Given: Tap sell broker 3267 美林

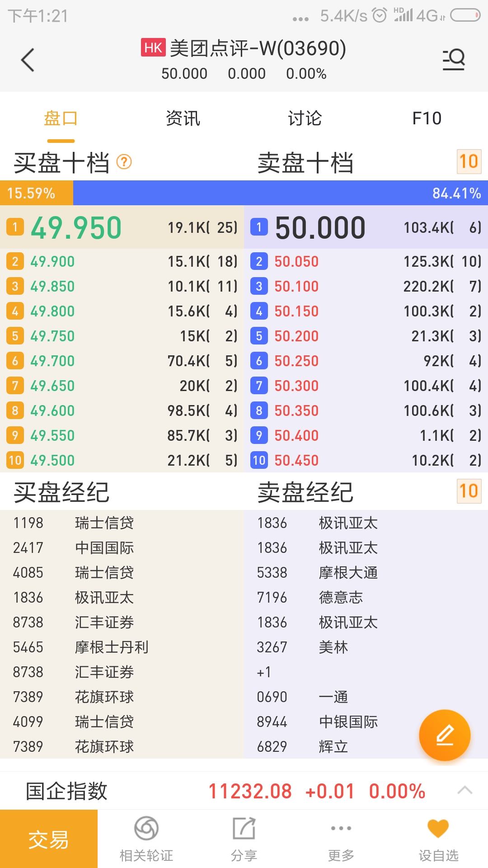Looking at the screenshot, I should tap(303, 647).
